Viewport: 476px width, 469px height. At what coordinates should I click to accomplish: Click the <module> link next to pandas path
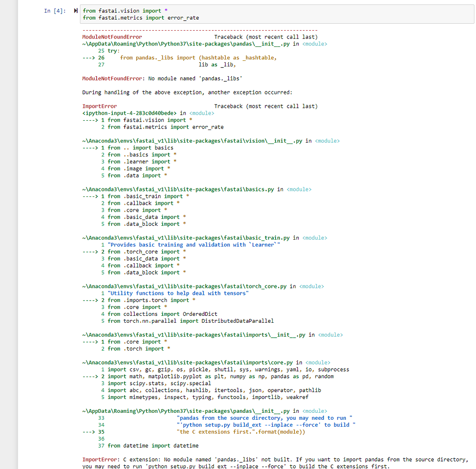315,410
